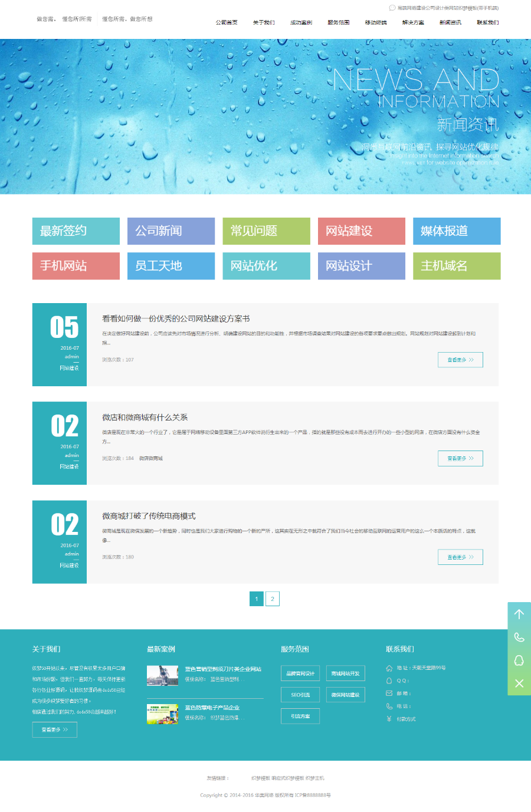Click the phone icon in floating sidebar

(x=519, y=637)
